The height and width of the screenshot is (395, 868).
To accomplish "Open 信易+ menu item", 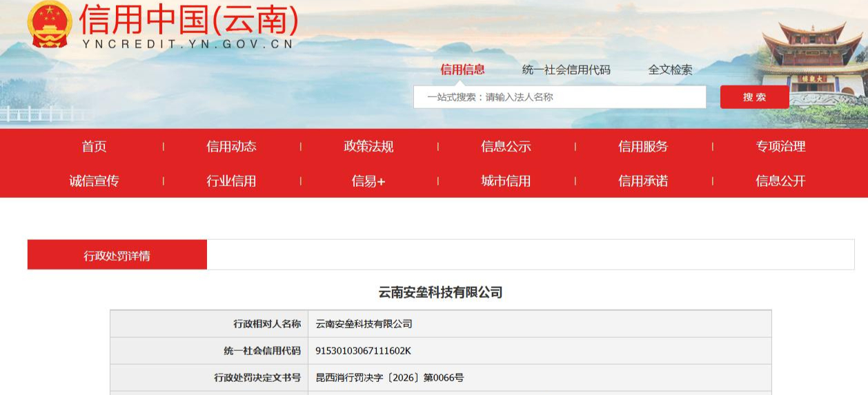I will point(368,181).
